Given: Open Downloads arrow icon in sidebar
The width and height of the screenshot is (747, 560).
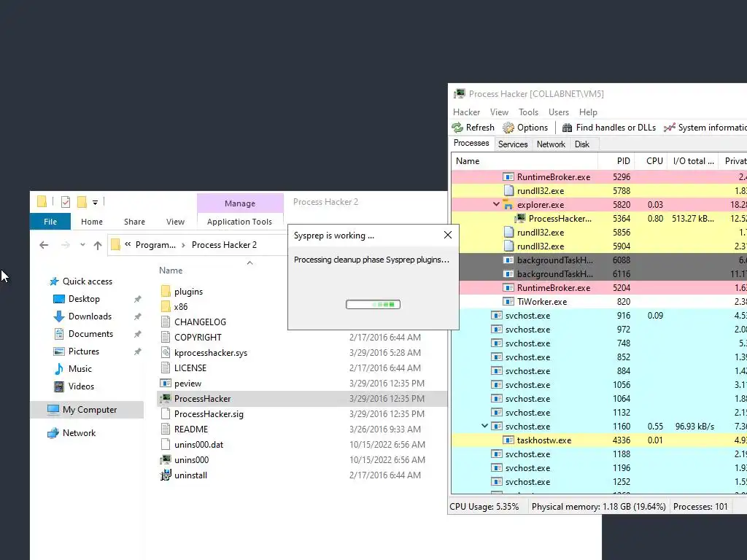Looking at the screenshot, I should click(x=58, y=316).
